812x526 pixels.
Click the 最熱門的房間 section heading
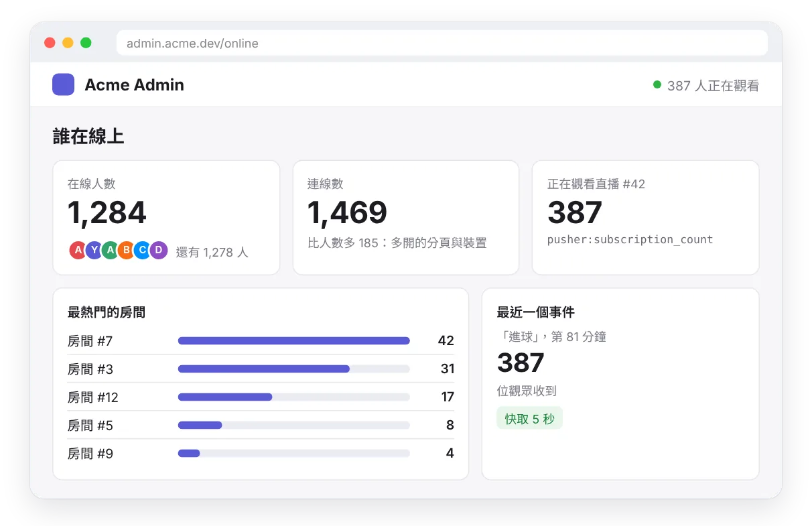(x=107, y=312)
